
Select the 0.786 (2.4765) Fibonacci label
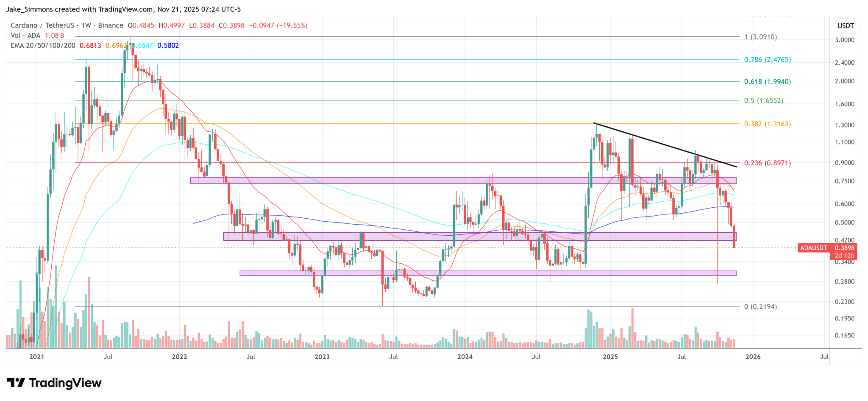767,60
